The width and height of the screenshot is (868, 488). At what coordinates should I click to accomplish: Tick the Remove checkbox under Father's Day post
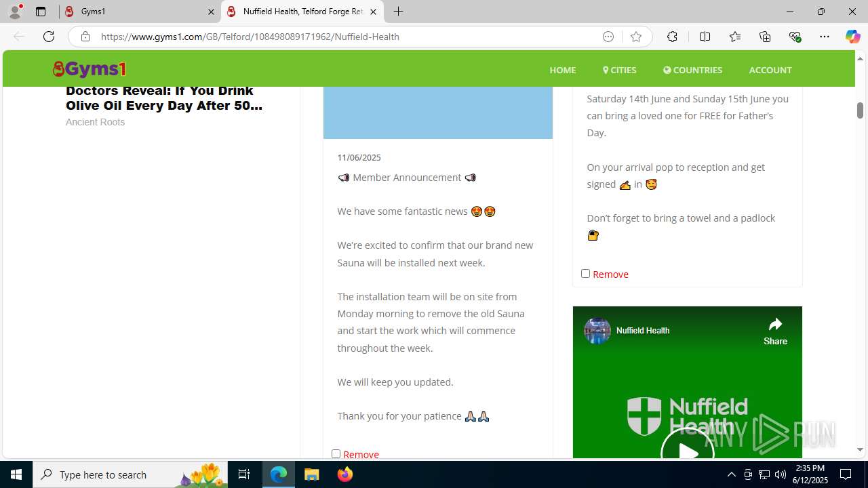pos(585,273)
